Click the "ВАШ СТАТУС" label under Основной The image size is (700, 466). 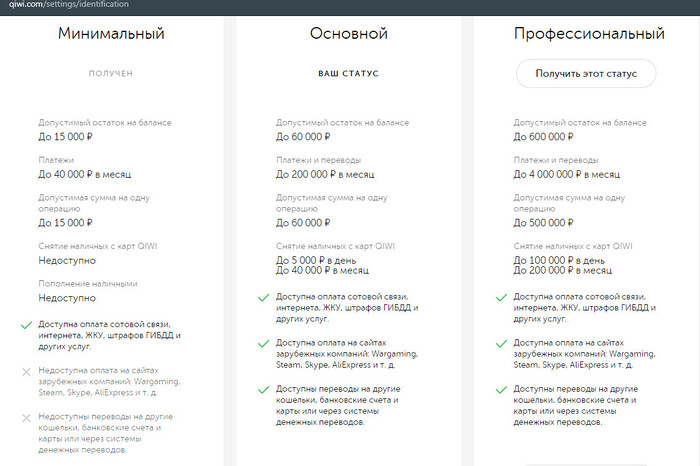348,73
